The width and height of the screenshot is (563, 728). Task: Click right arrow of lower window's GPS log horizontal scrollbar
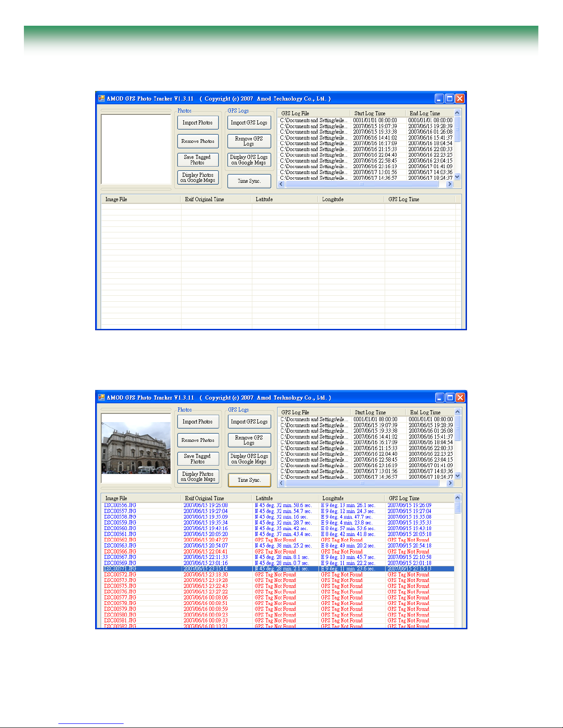[x=450, y=483]
